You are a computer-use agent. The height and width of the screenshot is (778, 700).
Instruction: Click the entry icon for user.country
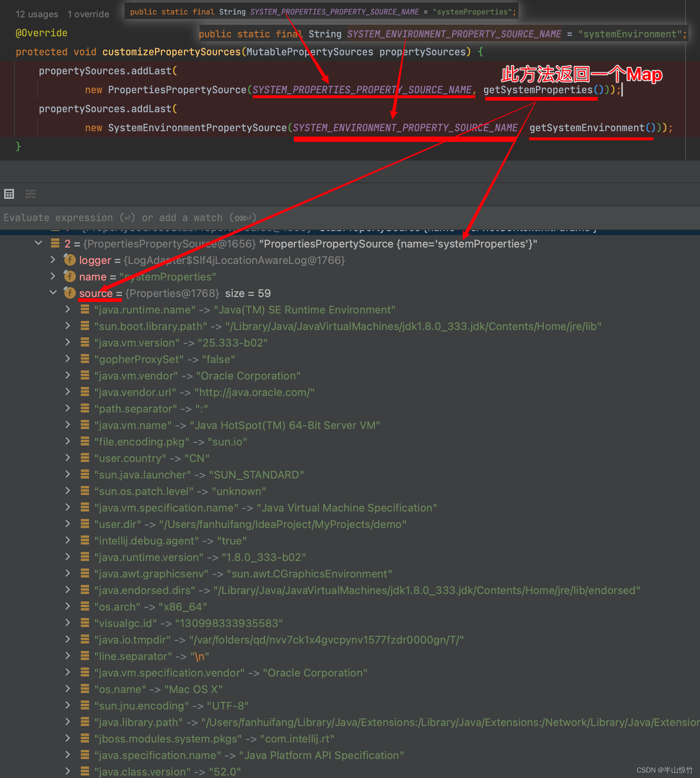(85, 458)
